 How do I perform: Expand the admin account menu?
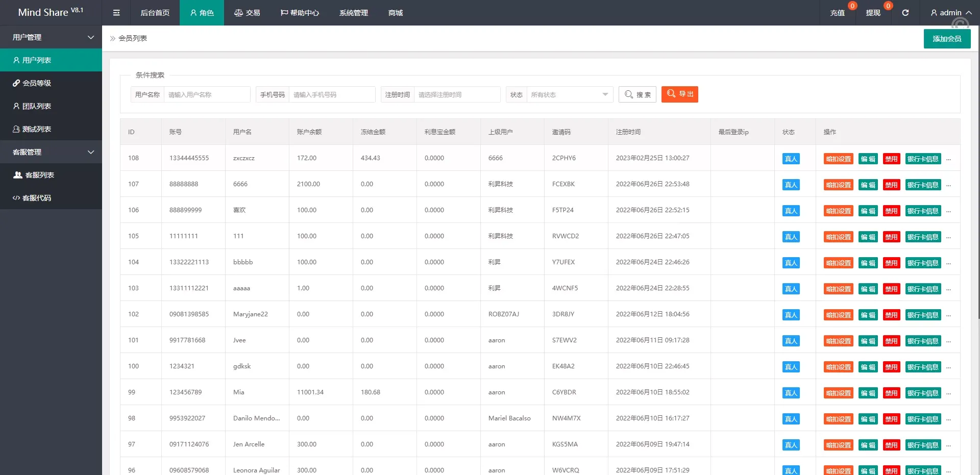[x=950, y=13]
